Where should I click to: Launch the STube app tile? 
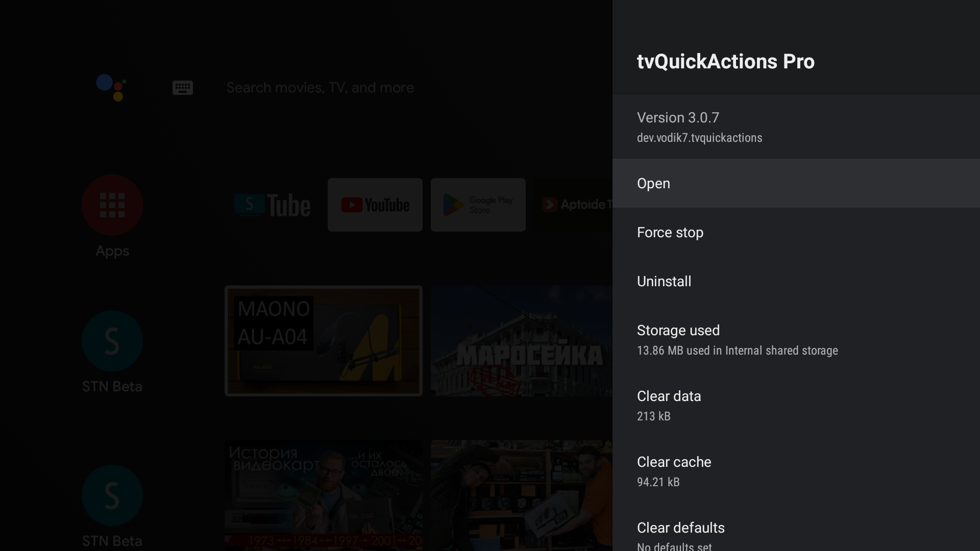pos(272,205)
